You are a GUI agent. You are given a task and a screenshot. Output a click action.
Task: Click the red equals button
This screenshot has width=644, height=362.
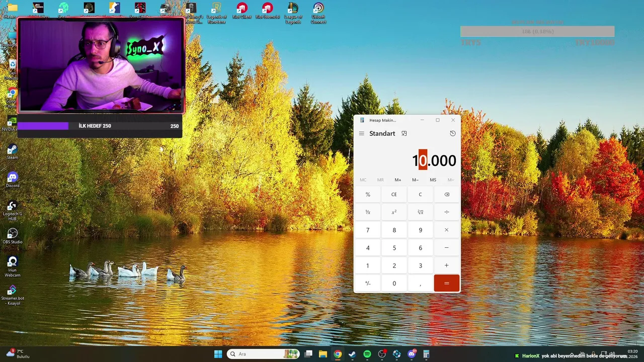(x=446, y=283)
